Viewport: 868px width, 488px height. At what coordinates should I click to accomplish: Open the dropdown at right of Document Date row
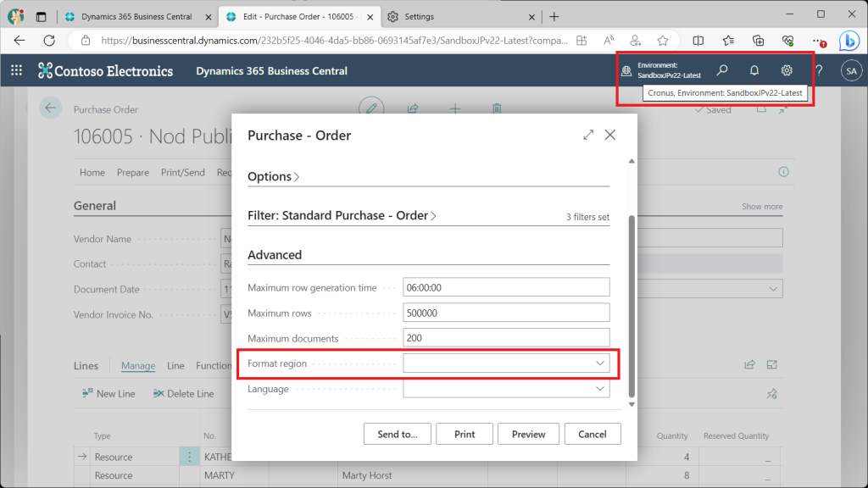pyautogui.click(x=773, y=290)
